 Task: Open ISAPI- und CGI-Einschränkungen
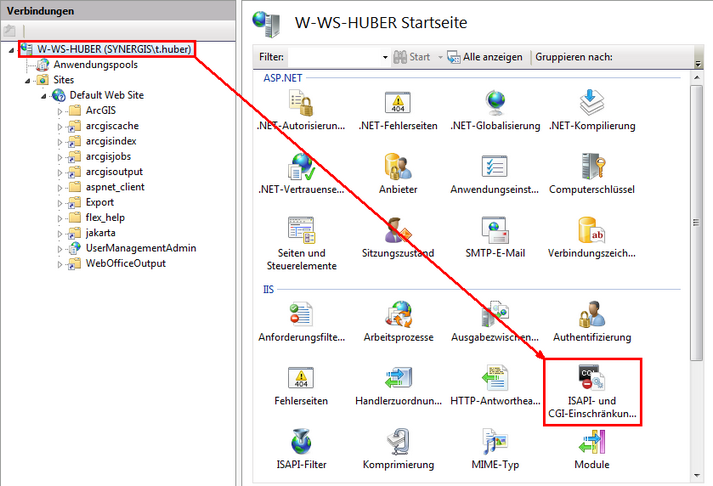[x=592, y=391]
